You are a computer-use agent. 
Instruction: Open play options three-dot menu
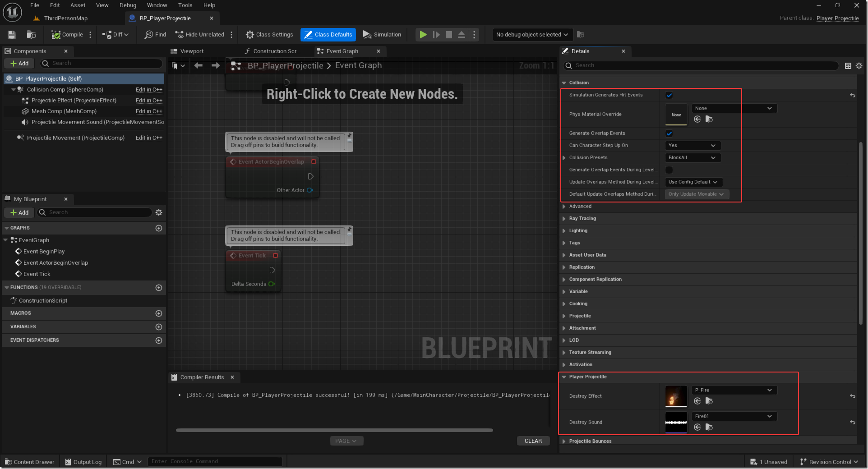474,35
